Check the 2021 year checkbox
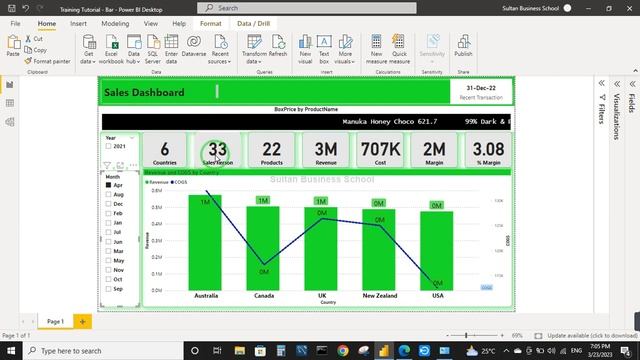Viewport: 640px width, 360px height. (108, 146)
